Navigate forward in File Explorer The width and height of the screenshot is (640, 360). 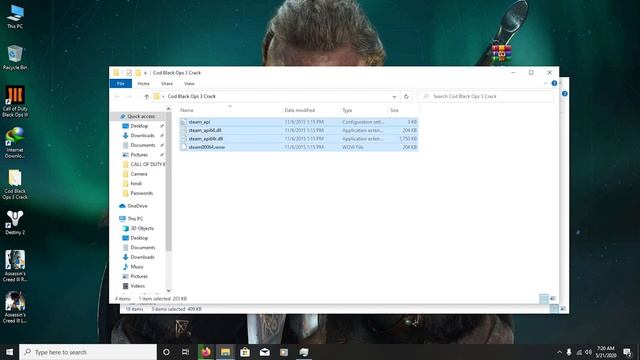click(129, 96)
